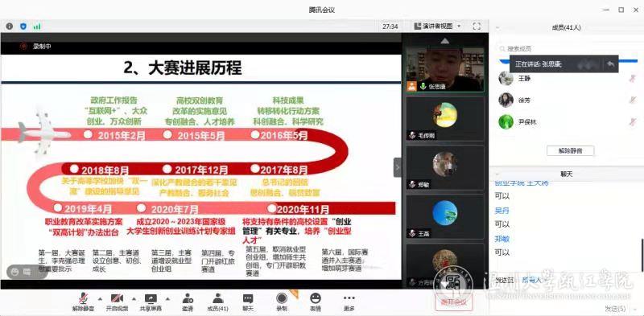
Task: Click sender name 郑敏 in chat
Action: pos(502,239)
